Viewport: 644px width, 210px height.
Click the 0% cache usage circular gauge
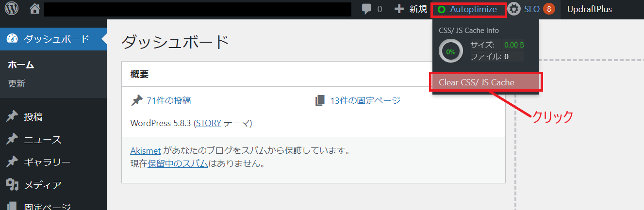(x=451, y=51)
